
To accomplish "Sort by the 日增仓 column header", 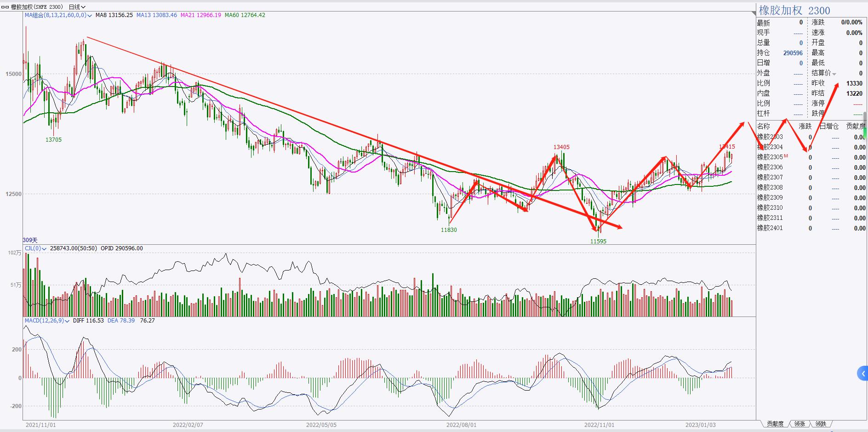I will click(x=829, y=126).
